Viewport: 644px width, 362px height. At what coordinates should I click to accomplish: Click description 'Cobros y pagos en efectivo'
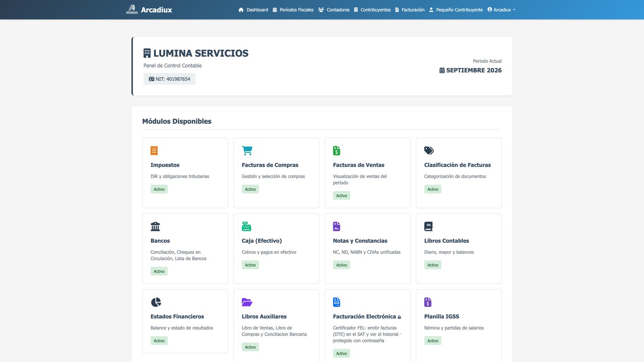tap(269, 252)
